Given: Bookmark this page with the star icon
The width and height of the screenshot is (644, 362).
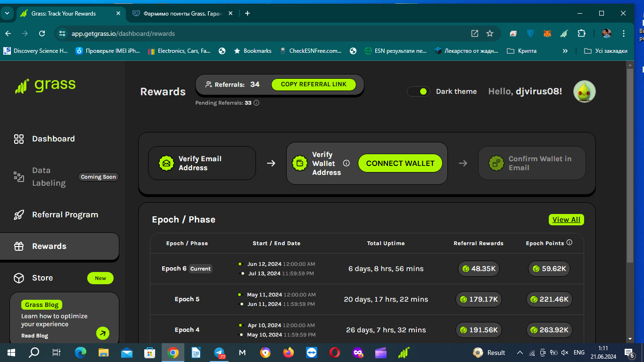Looking at the screenshot, I should 490,33.
